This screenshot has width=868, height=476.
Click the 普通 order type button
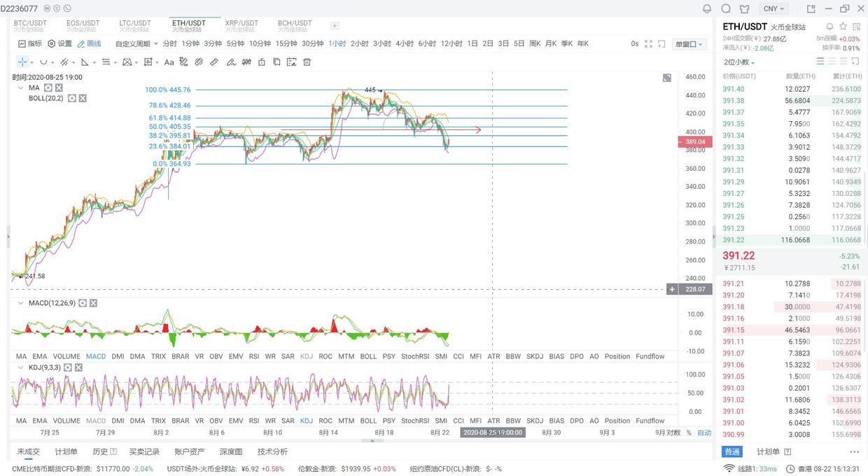[x=731, y=451]
